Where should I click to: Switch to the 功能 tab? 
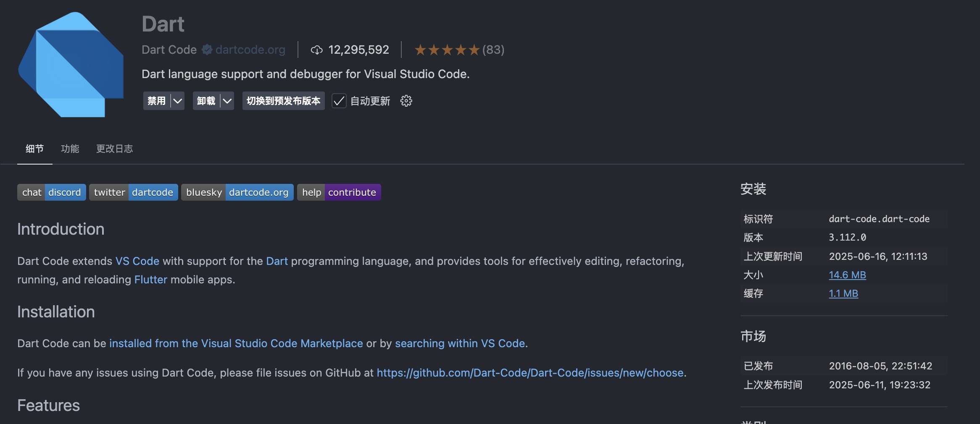coord(70,149)
